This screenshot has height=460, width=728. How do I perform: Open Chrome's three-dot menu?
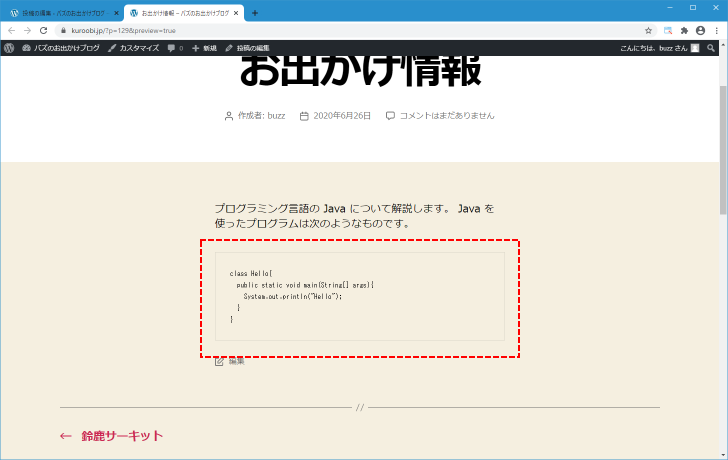click(717, 31)
